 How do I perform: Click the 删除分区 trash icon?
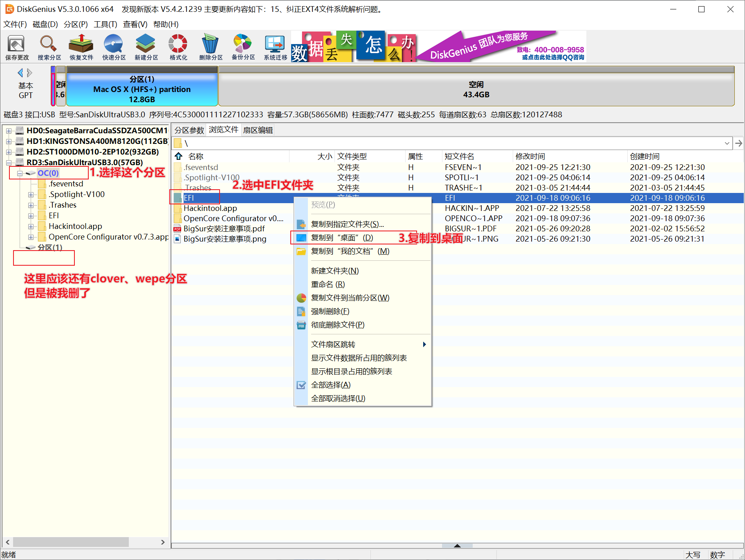(211, 47)
